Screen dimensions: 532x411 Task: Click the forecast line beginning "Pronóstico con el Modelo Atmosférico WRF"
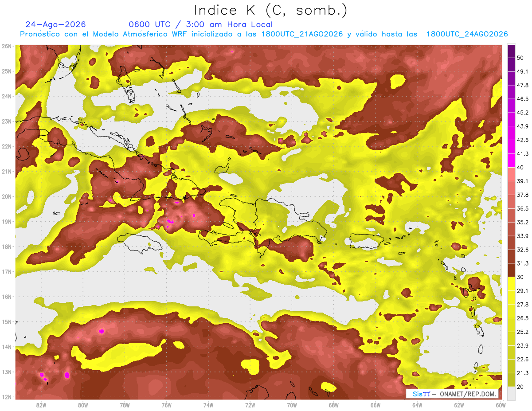pos(264,34)
